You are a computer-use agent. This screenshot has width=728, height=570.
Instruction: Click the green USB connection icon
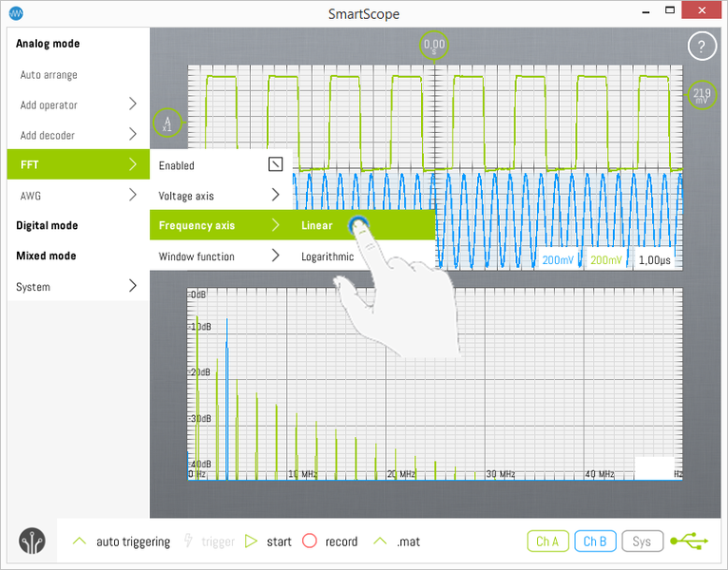[x=689, y=541]
